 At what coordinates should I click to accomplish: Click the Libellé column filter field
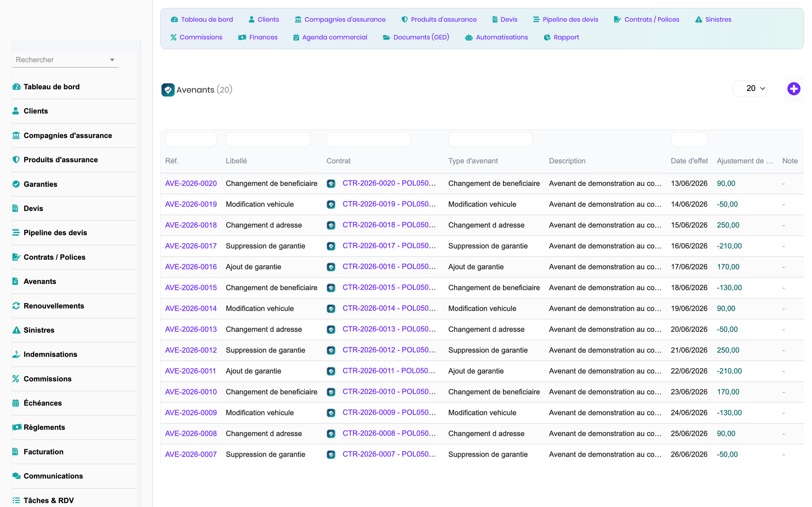point(268,139)
